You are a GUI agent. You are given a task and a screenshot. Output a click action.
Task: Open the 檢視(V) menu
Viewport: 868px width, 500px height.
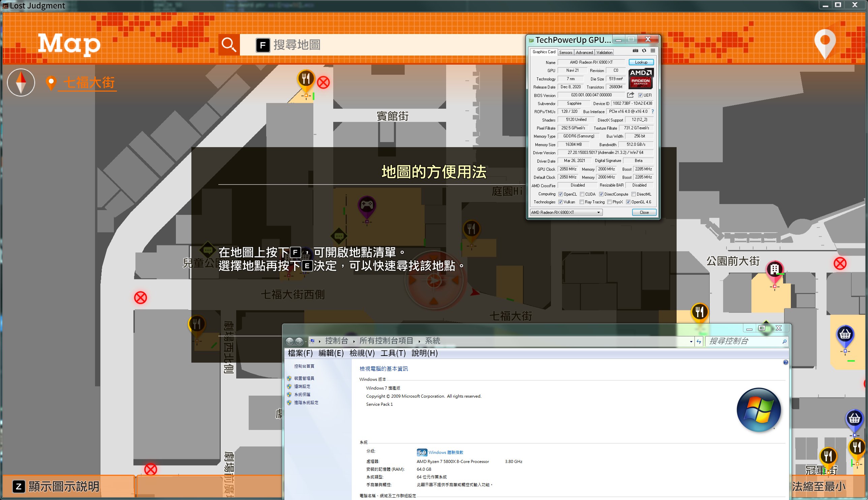362,353
